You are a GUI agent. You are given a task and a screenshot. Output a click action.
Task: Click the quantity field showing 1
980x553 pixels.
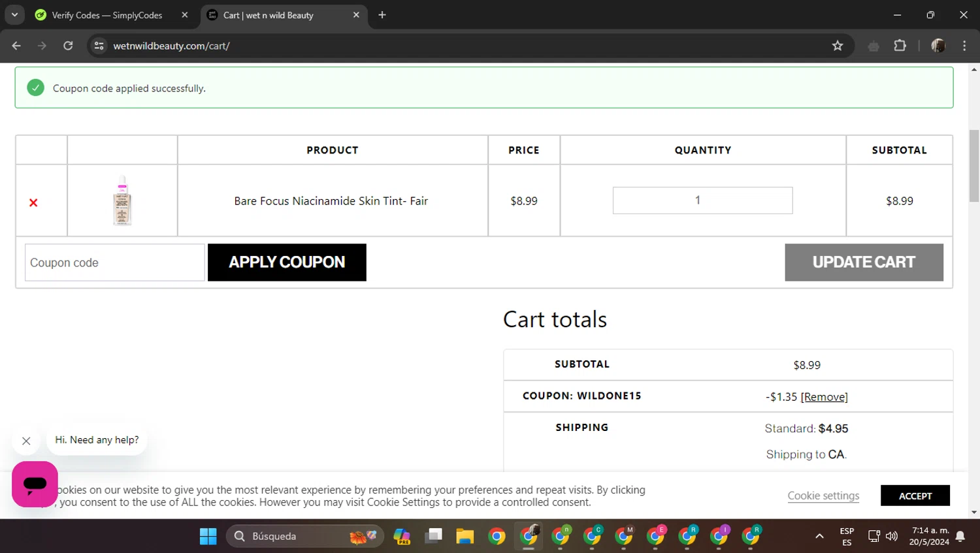(702, 200)
